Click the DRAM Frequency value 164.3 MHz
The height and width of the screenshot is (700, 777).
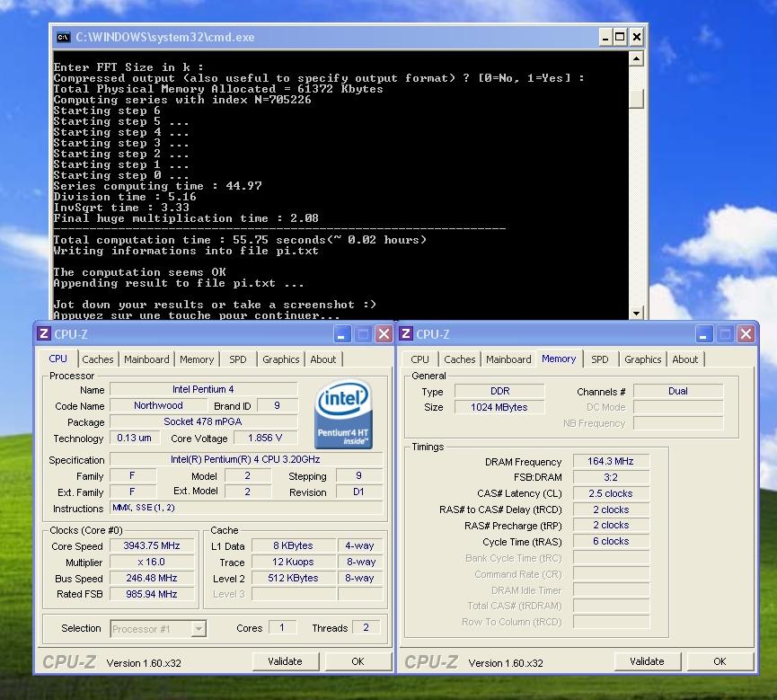[611, 461]
